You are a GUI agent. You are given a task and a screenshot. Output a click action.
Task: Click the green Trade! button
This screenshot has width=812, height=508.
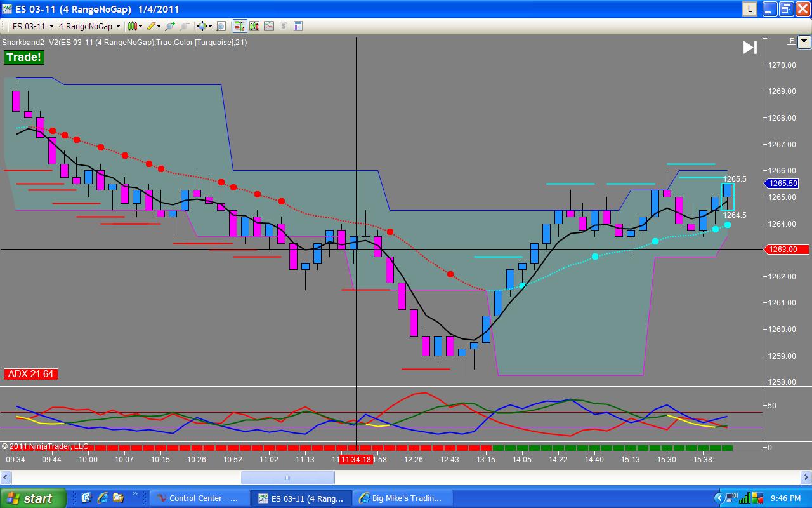24,57
